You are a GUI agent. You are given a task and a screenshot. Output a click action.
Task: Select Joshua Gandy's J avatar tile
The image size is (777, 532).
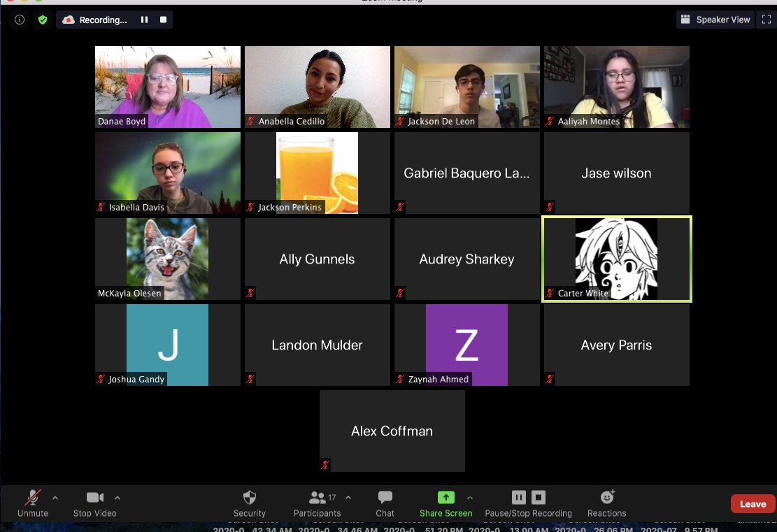167,345
